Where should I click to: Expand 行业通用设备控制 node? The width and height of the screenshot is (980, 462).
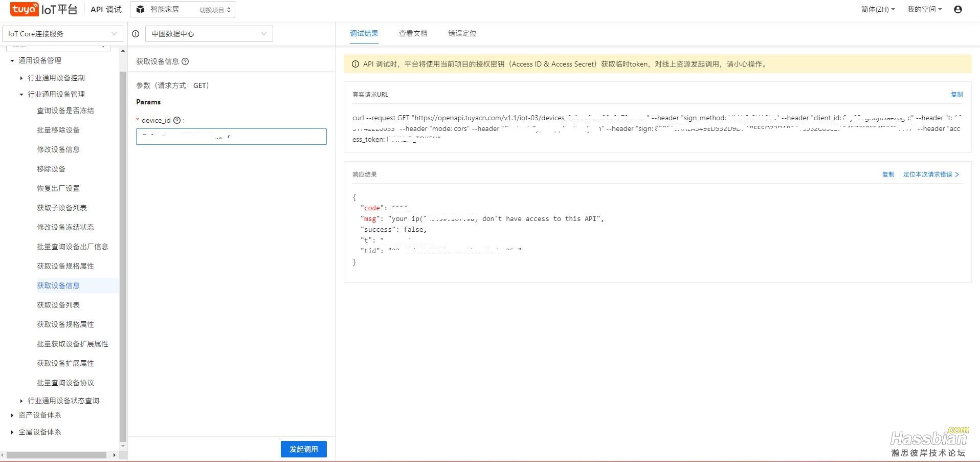pos(21,78)
